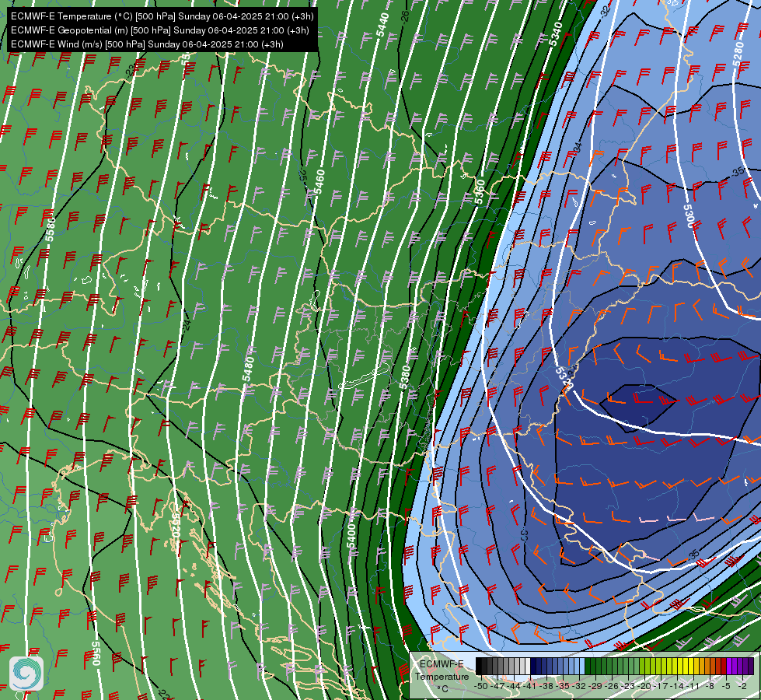
Task: Pick the red legend swatch above -5
Action: pyautogui.click(x=724, y=666)
